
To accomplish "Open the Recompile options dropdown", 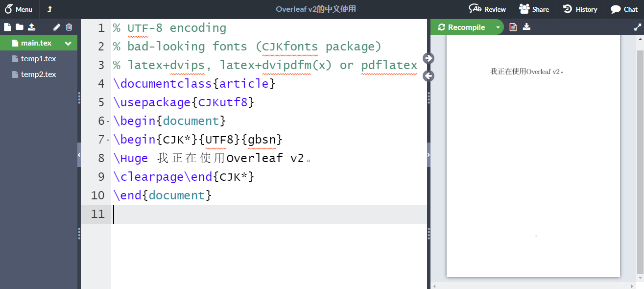I will click(x=499, y=27).
